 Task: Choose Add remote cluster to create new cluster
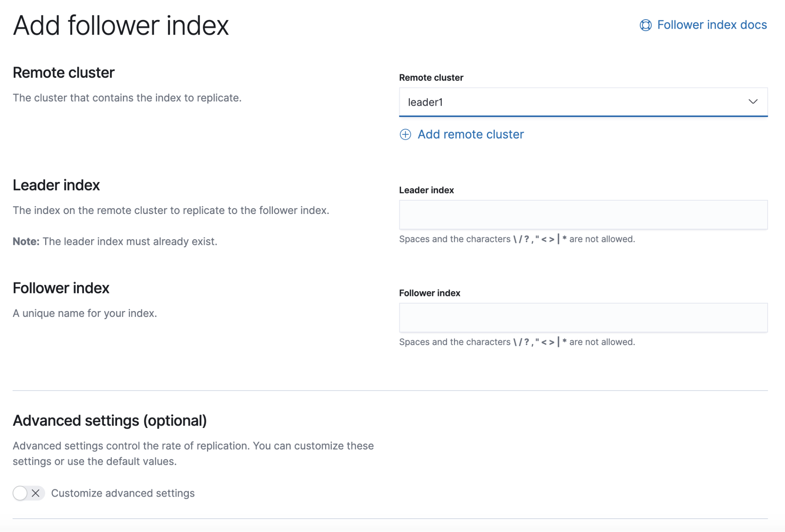(x=470, y=134)
